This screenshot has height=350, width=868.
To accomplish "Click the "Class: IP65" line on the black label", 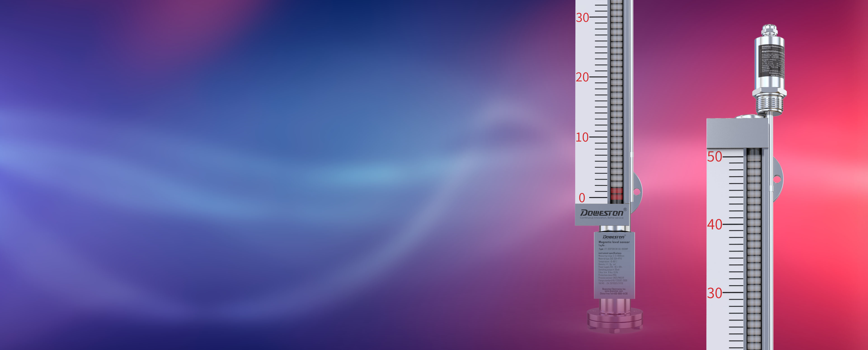I will coord(766,69).
